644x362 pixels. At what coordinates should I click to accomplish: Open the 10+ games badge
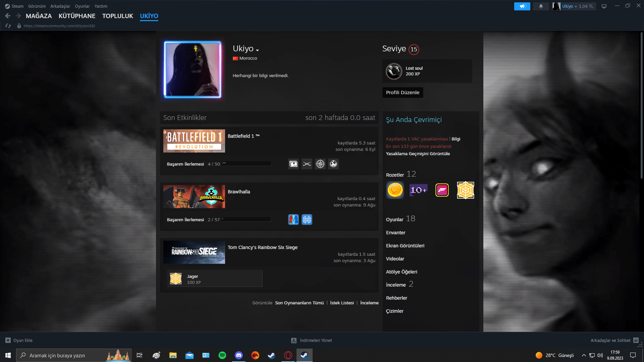click(x=419, y=190)
